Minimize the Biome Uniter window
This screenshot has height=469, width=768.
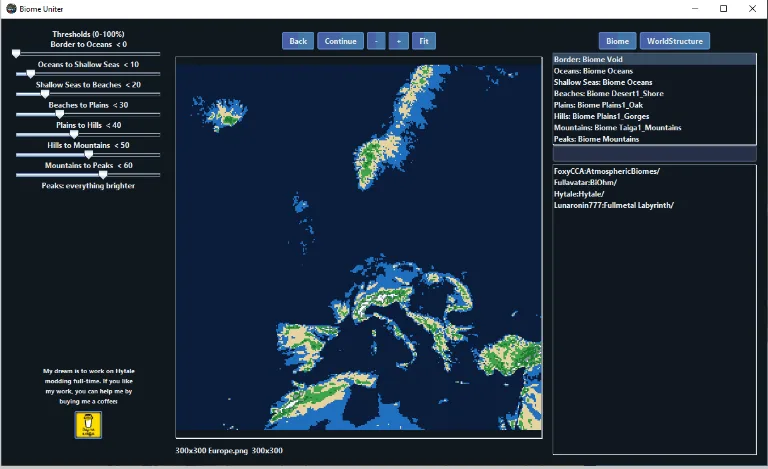[x=695, y=9]
